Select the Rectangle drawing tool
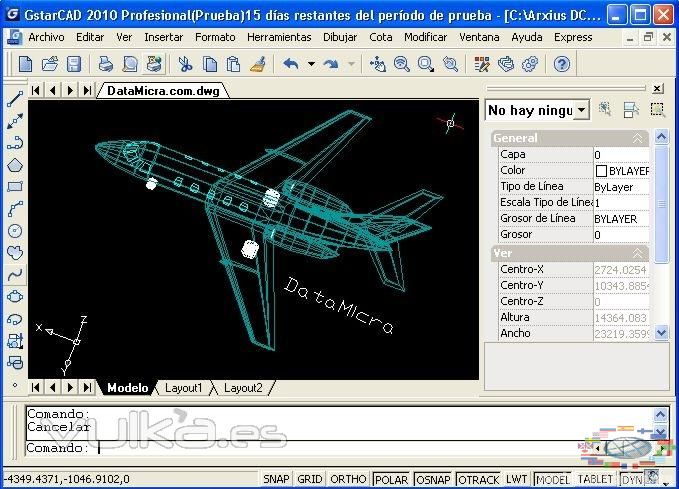Viewport: 679px width, 489px height. coord(14,187)
